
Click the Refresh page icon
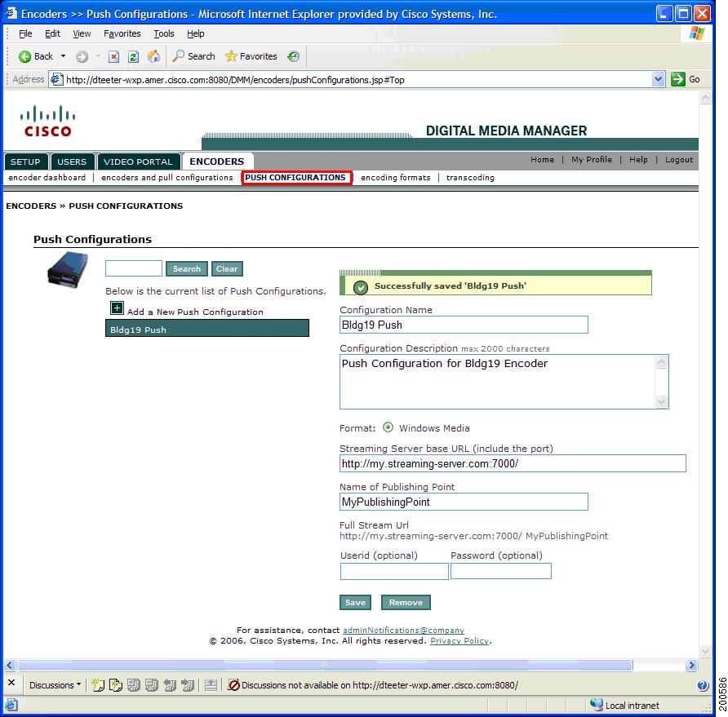(x=133, y=56)
